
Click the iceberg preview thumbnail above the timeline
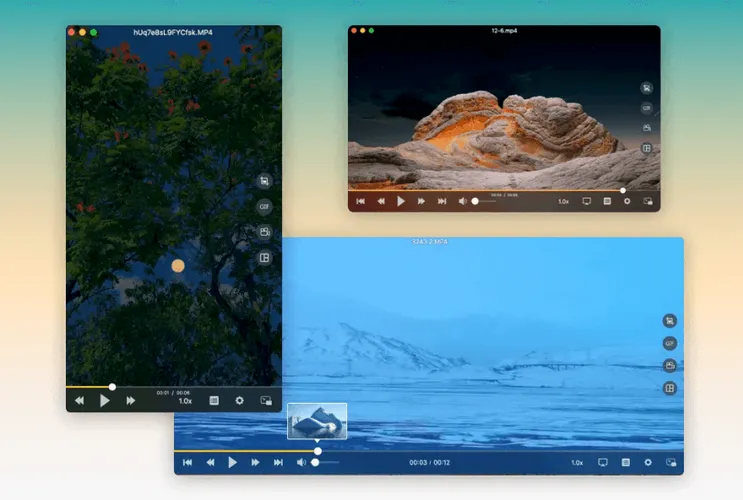317,420
